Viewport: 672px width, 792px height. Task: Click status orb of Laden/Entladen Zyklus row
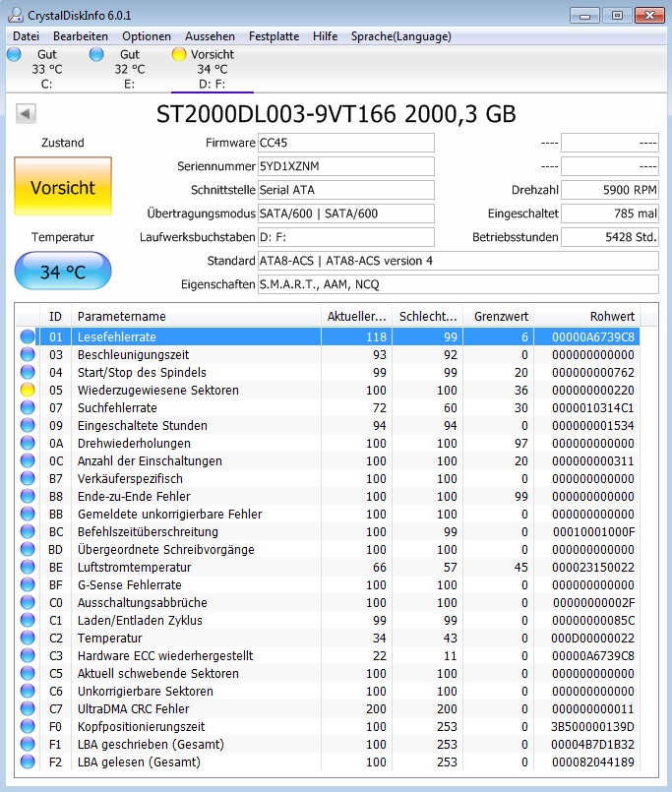28,620
